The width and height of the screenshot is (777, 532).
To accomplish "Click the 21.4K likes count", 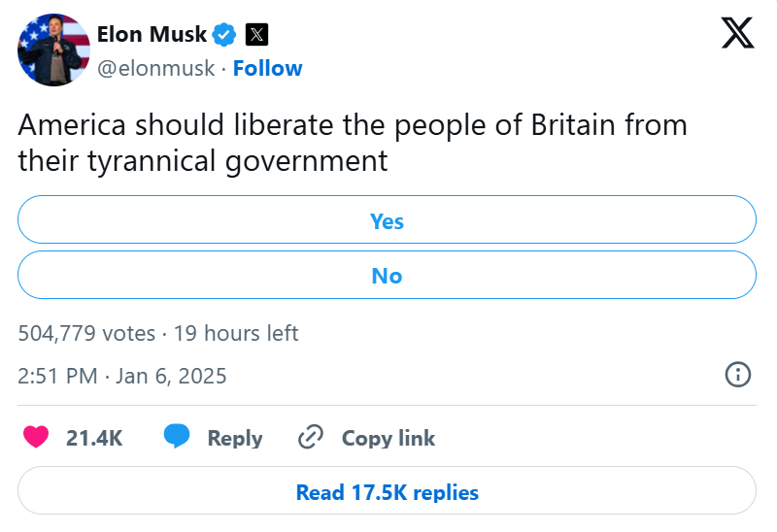I will click(94, 438).
